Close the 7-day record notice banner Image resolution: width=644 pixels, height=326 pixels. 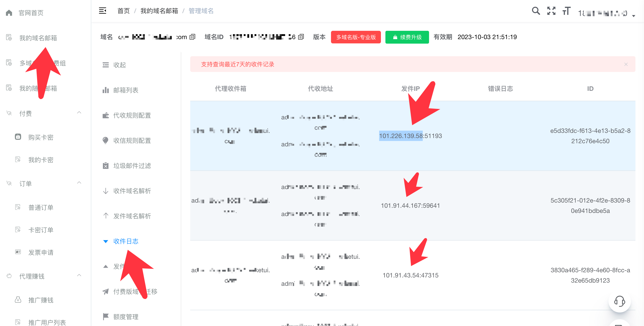626,64
